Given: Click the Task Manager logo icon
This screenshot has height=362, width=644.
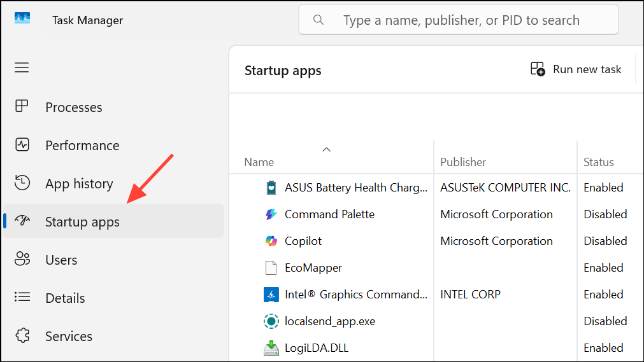Looking at the screenshot, I should click(22, 19).
